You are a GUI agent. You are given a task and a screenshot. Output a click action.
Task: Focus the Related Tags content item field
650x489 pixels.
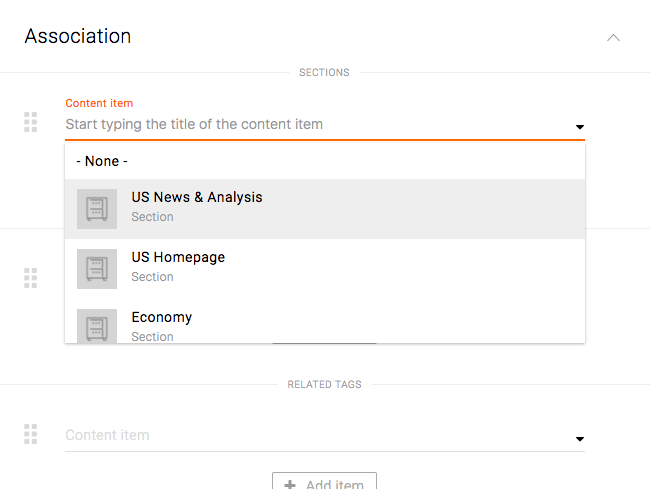coord(310,436)
